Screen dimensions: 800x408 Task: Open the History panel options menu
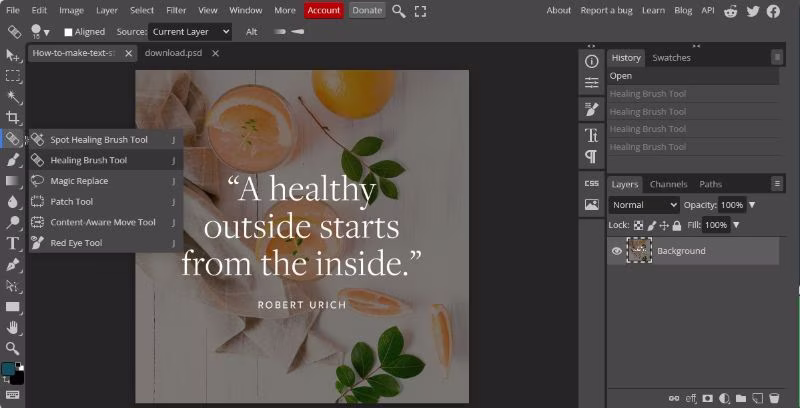coord(777,57)
